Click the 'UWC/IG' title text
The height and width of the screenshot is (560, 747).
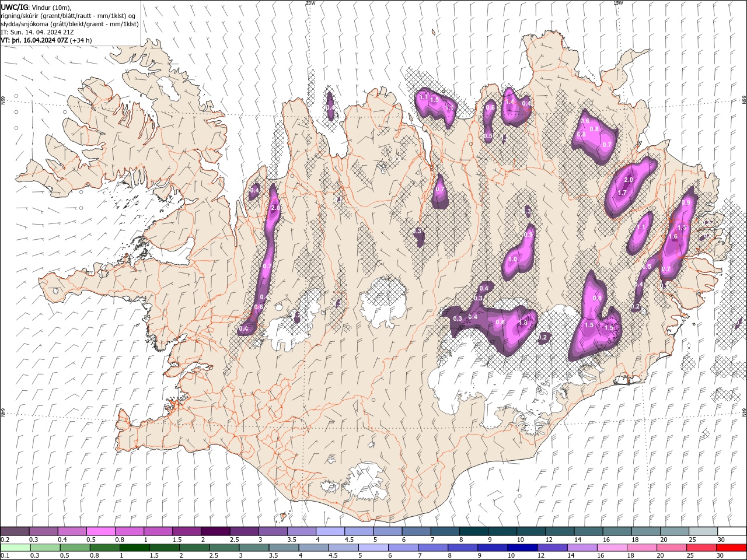pyautogui.click(x=15, y=7)
